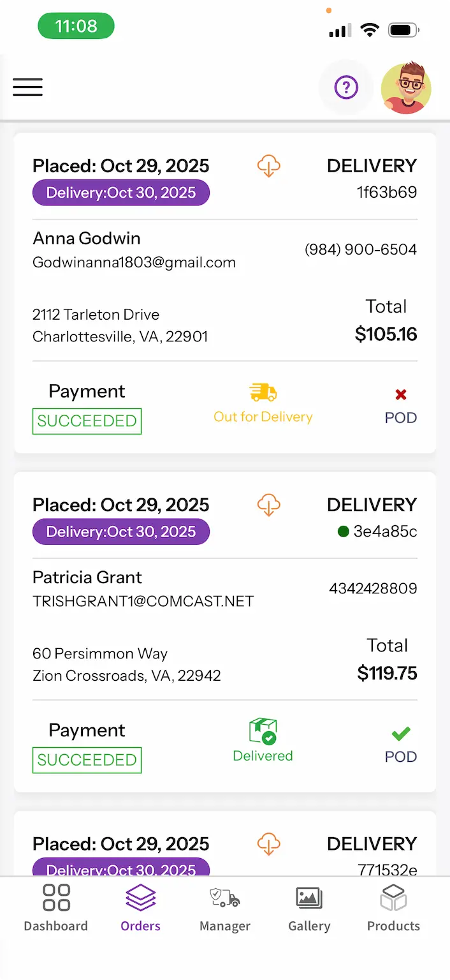
Task: Download Anna Godwin's order via cloud icon
Action: [269, 166]
